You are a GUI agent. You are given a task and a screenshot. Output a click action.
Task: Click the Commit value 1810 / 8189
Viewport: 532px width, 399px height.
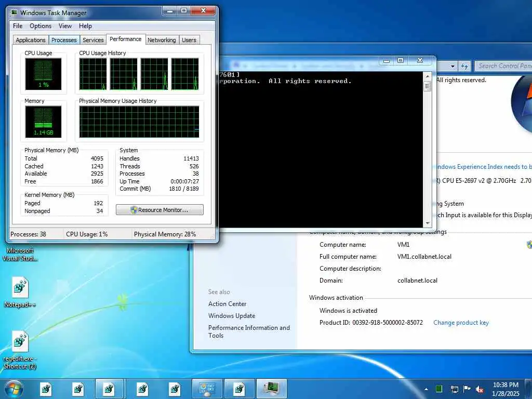184,189
